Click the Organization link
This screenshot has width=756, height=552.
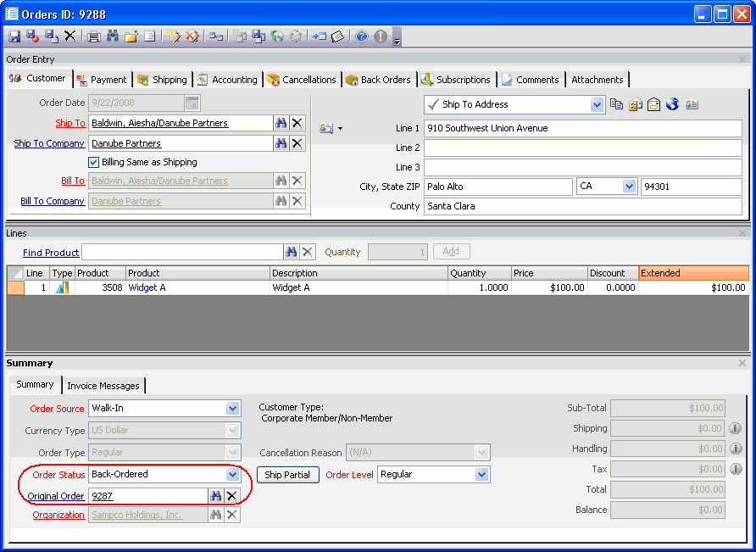[x=58, y=515]
